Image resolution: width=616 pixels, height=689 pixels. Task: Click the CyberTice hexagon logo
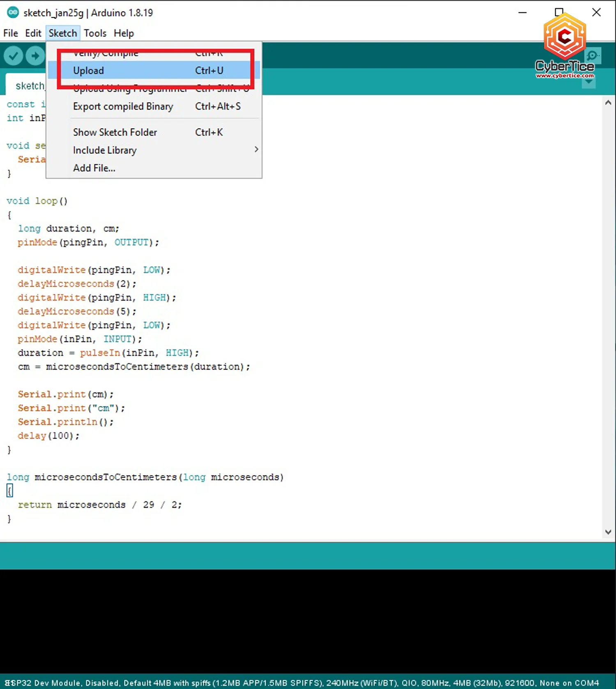565,37
